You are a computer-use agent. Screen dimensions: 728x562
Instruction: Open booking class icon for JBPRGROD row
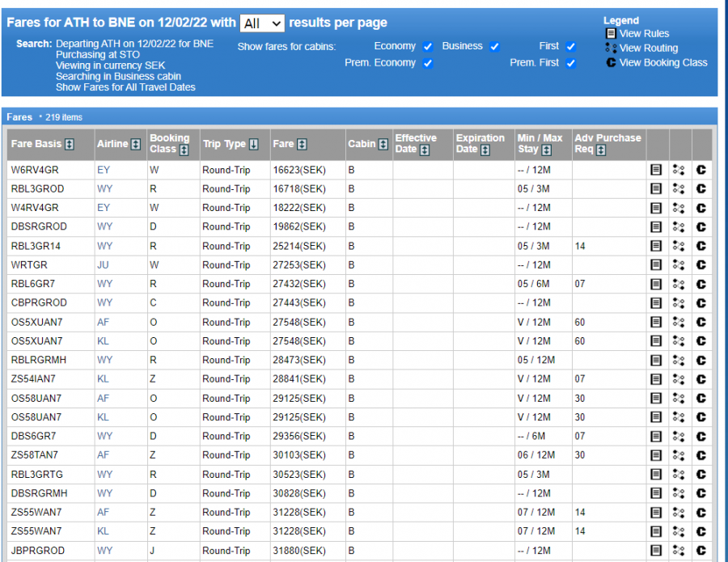700,551
